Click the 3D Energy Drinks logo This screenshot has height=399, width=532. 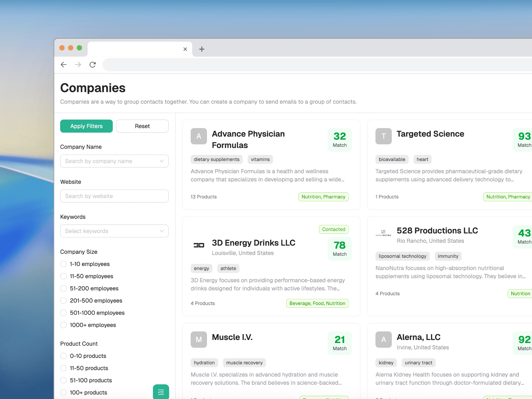pos(199,245)
